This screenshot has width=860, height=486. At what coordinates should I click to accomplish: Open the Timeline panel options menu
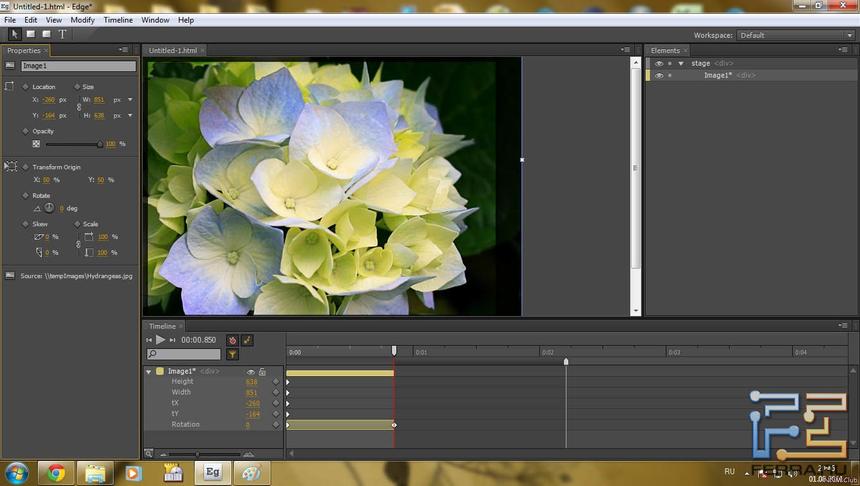pyautogui.click(x=843, y=325)
